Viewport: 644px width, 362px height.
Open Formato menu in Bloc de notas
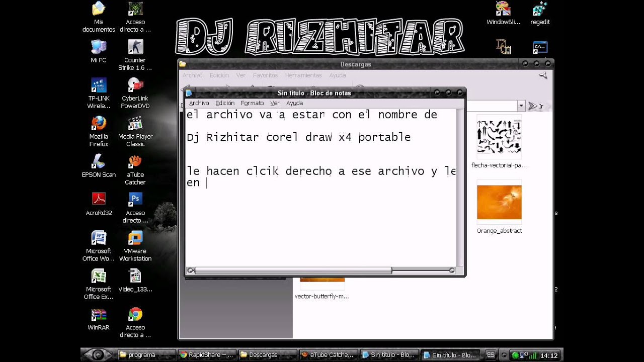pos(252,103)
